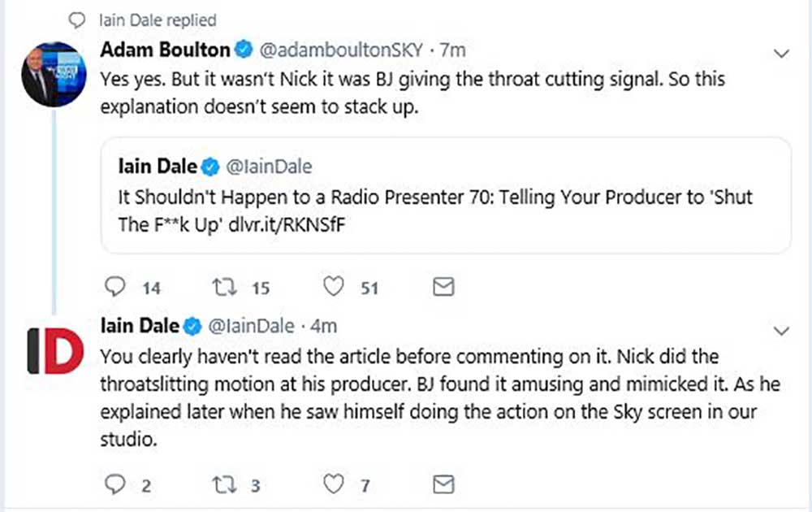Open the 4m timestamp on Iain's reply

click(x=325, y=327)
